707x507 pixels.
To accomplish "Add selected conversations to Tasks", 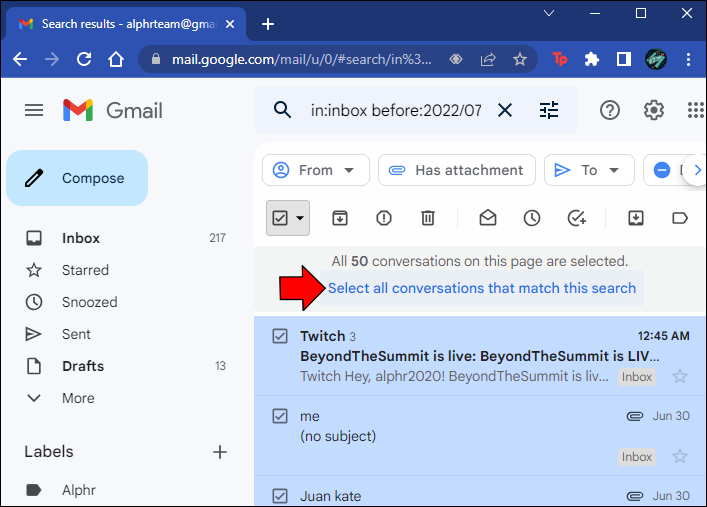I will [x=576, y=218].
